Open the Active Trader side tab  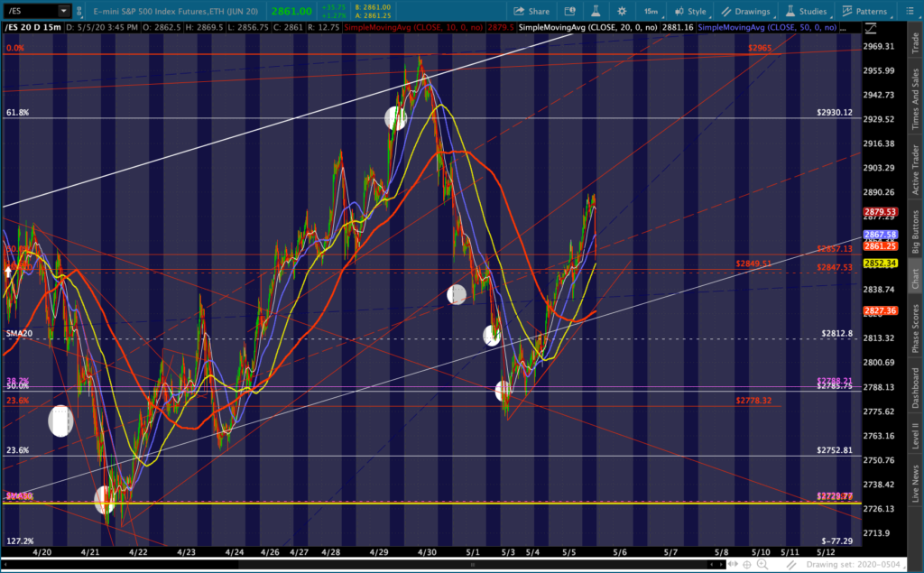point(915,170)
